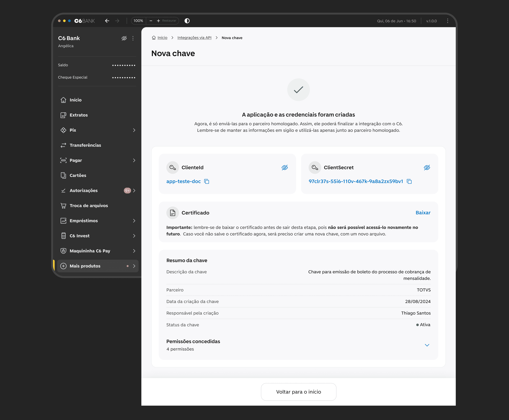Click the 100% zoom level field

coord(138,21)
